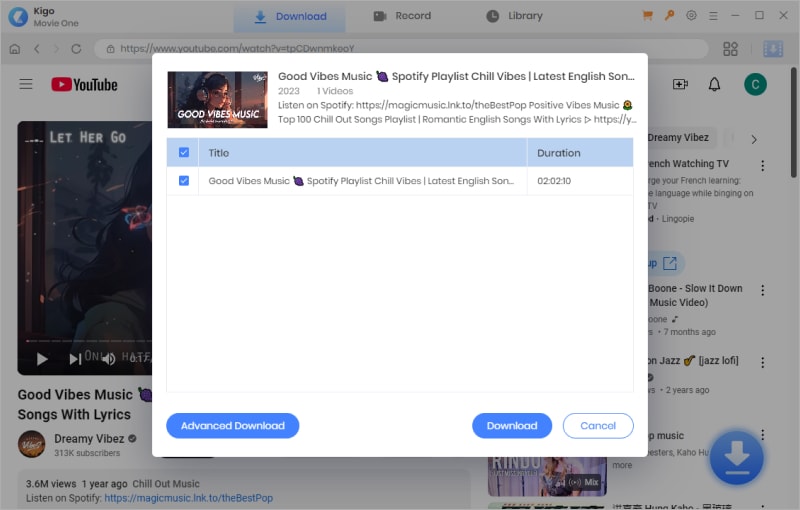Open the Record tab
Screen dimensions: 800x510
[x=402, y=16]
